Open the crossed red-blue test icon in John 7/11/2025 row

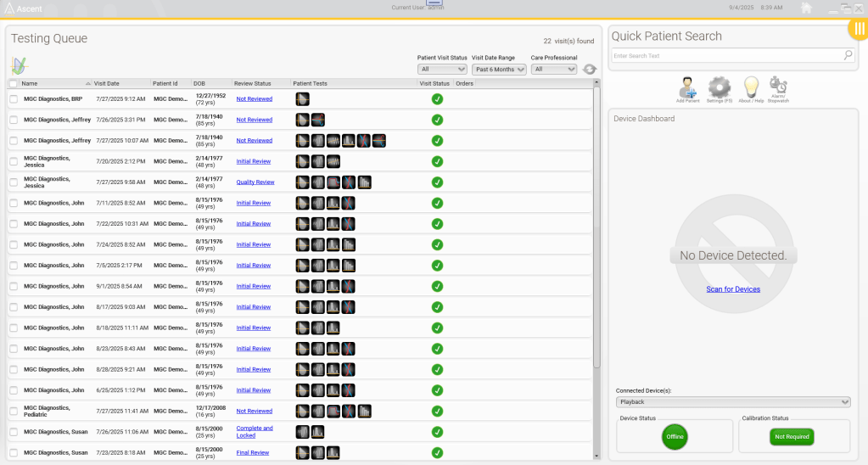click(348, 203)
